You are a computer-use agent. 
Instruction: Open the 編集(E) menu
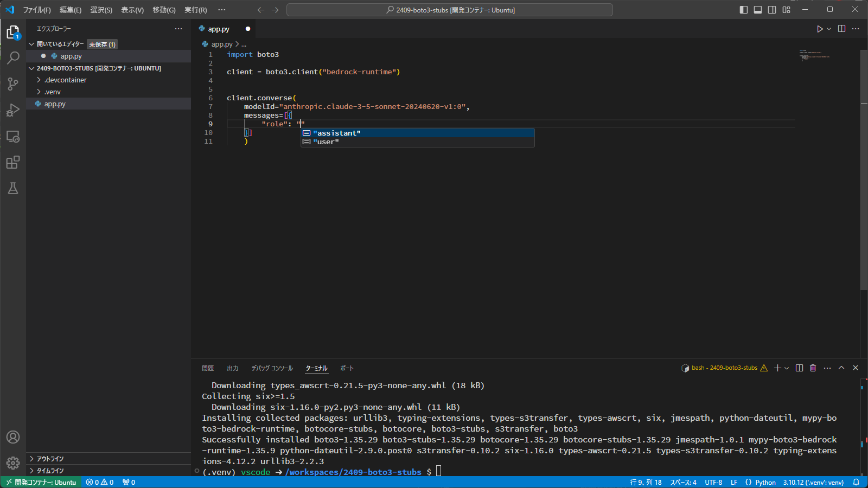pos(71,10)
